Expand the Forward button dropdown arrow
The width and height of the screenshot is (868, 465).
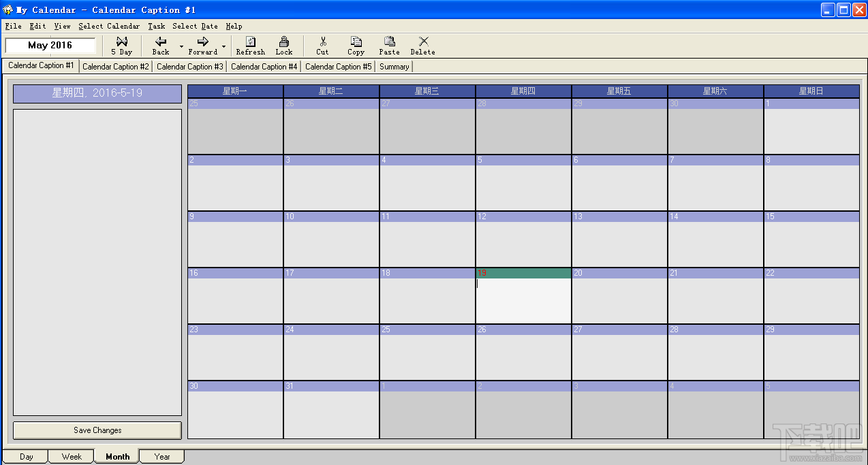[224, 46]
